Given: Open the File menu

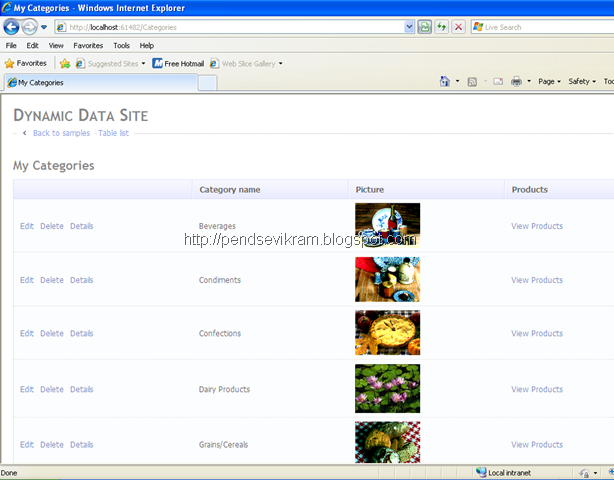Looking at the screenshot, I should 11,45.
